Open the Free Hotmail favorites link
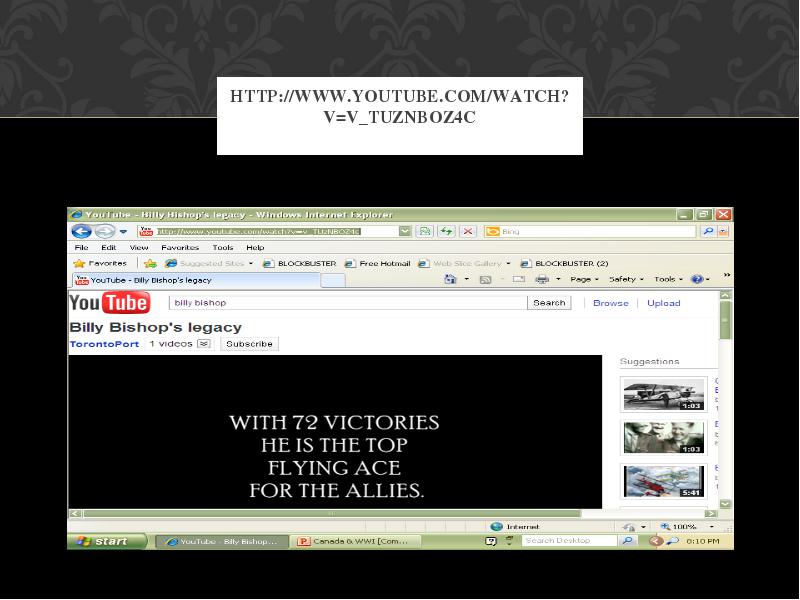The height and width of the screenshot is (600, 800). 378,263
